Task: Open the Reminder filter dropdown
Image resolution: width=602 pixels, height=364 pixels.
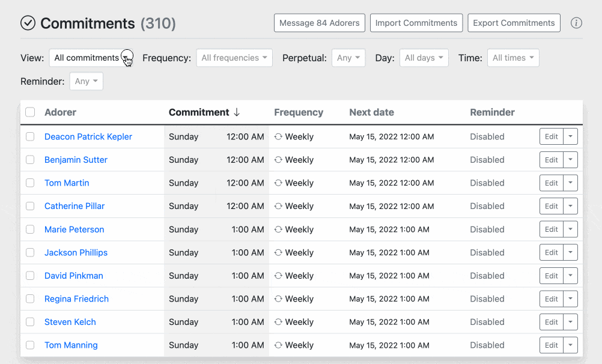Action: [86, 82]
